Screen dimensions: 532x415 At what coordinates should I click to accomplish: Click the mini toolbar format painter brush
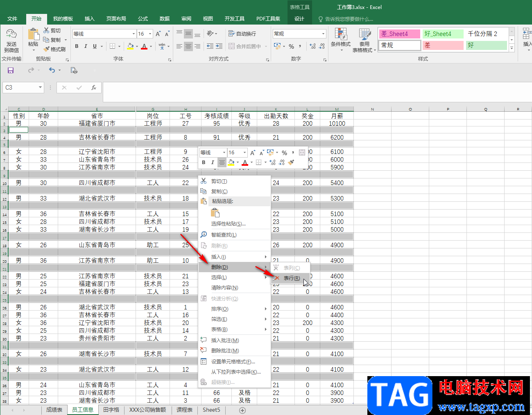pos(291,162)
